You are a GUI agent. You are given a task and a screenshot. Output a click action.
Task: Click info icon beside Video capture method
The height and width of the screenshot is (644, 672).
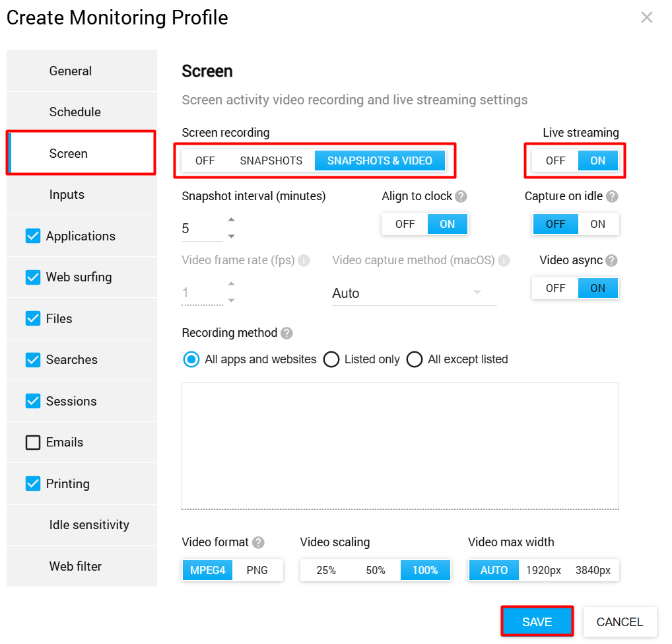504,260
